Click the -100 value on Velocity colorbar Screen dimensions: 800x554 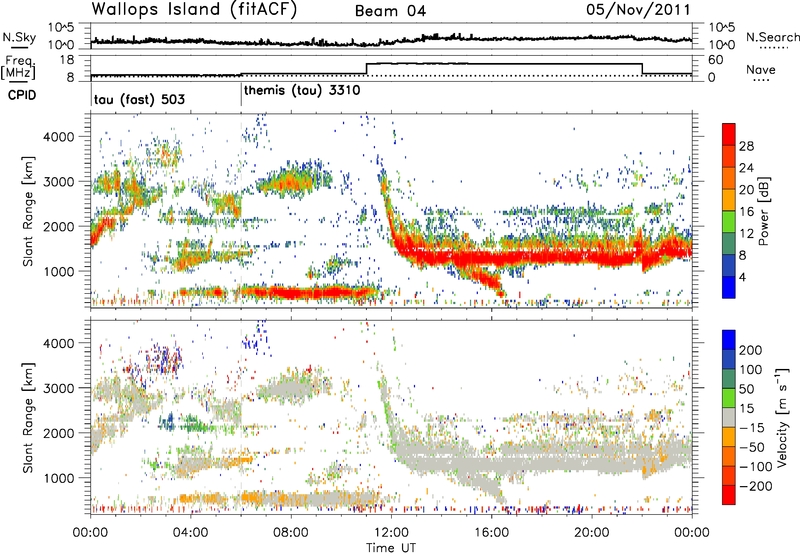[755, 467]
